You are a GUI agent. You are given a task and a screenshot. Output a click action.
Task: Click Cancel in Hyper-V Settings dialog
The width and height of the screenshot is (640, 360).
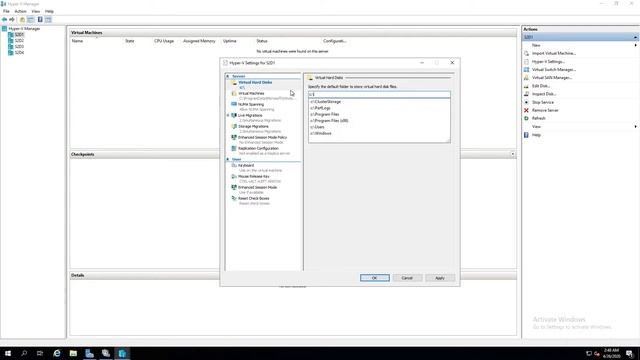[x=407, y=278]
